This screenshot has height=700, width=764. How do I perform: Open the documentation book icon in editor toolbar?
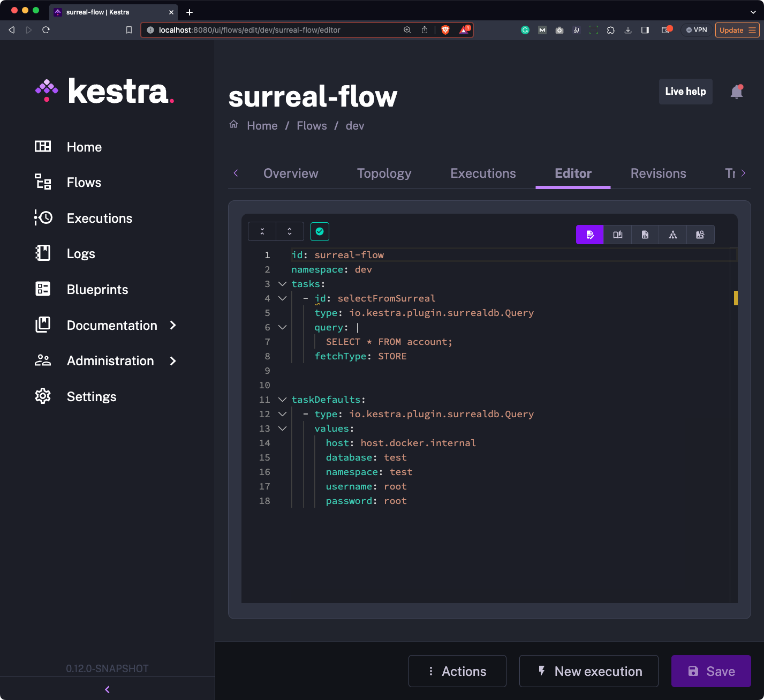tap(618, 235)
